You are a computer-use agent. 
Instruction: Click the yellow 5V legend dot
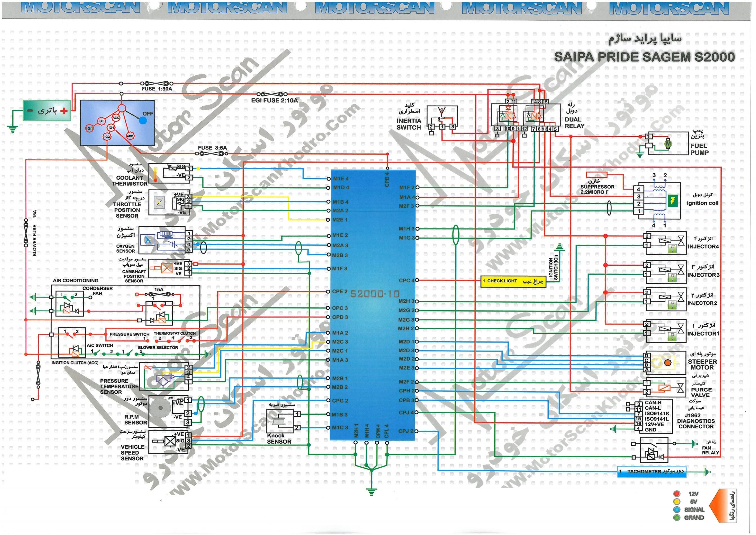(x=677, y=502)
